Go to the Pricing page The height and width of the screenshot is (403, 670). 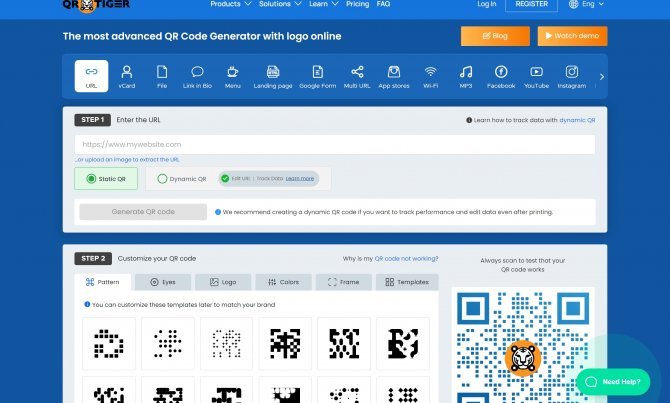[357, 4]
